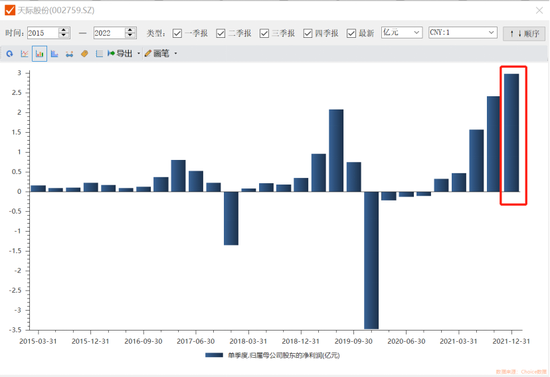This screenshot has height=377, width=550.
Task: Click the y-axis value -3.5
Action: click(x=15, y=330)
